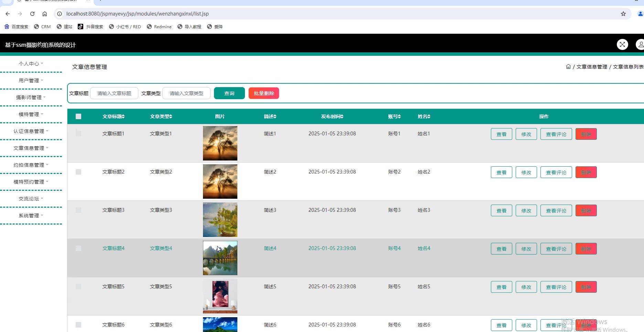
Task: Sort by 简述 column arrows
Action: (x=275, y=116)
